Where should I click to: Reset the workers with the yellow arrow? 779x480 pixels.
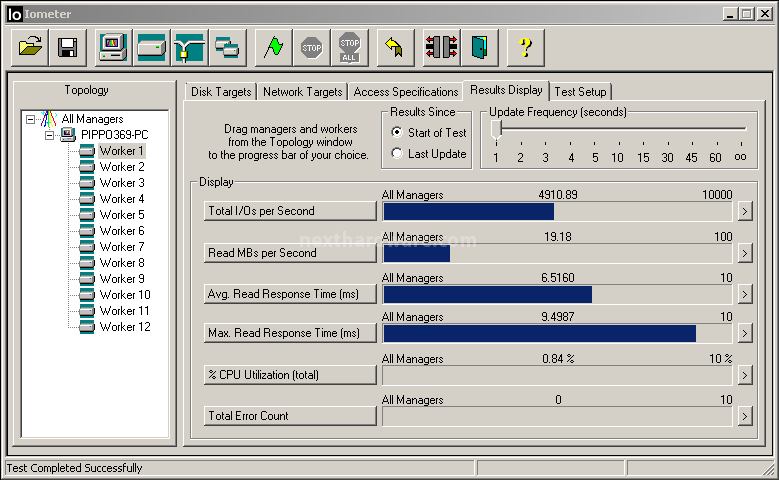pyautogui.click(x=395, y=48)
